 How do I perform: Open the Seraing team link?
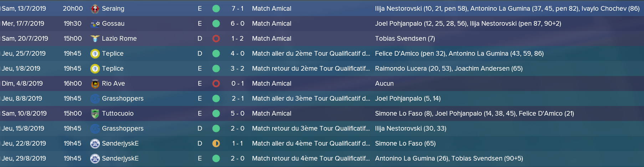point(113,9)
